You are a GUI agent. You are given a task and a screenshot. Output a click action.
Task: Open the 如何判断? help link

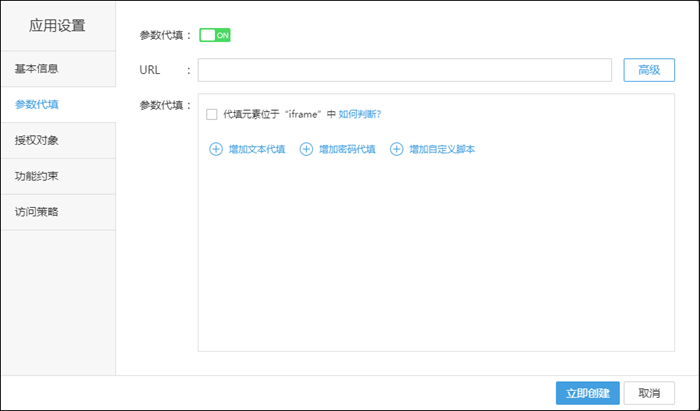pos(359,114)
